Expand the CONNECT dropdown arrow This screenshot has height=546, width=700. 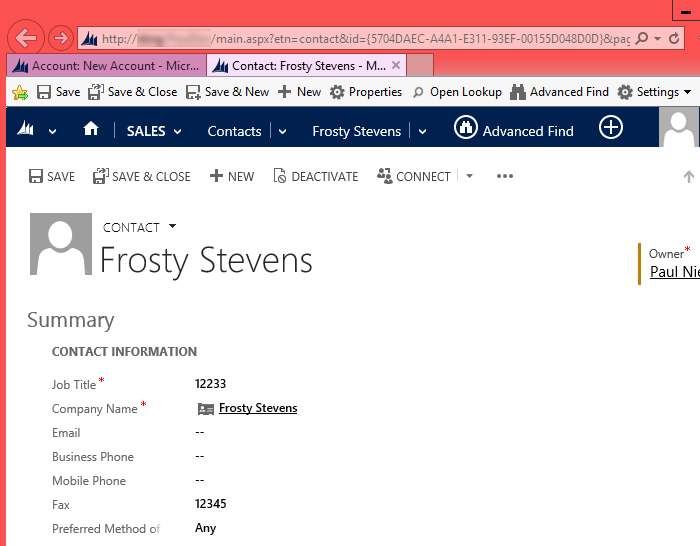tap(469, 176)
